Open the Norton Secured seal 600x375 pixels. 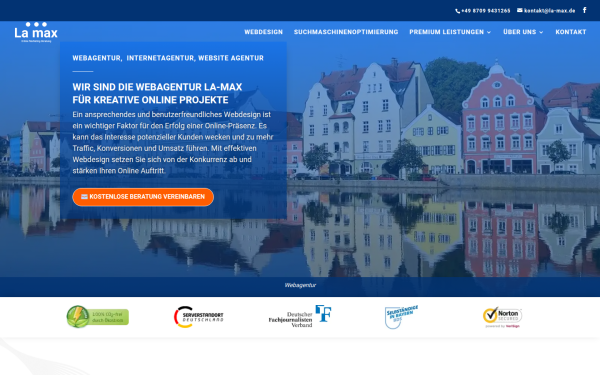[502, 317]
